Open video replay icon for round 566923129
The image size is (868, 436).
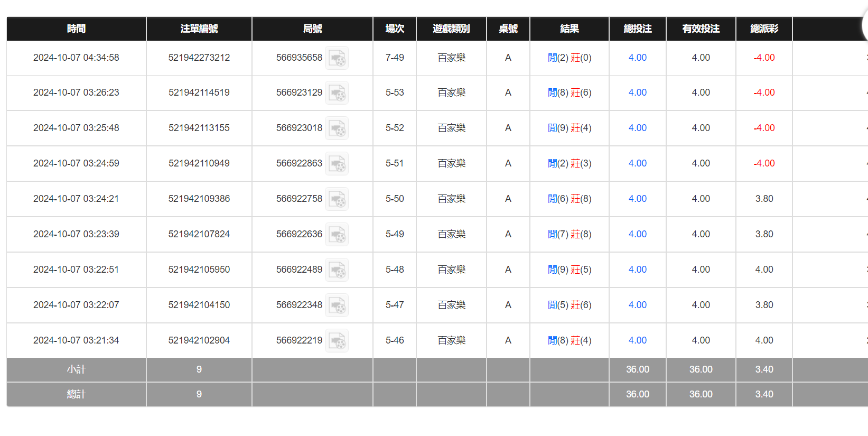pos(337,93)
